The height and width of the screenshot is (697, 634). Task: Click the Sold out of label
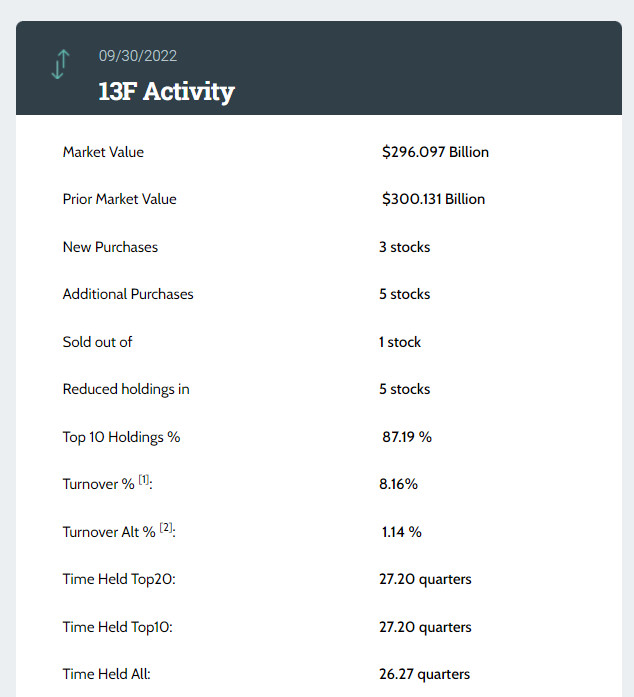pos(97,342)
